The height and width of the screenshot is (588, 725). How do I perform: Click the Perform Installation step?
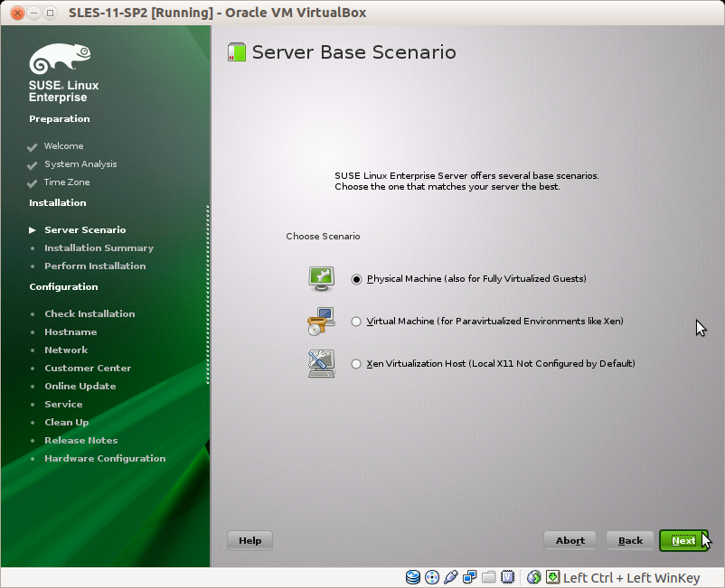[x=95, y=266]
